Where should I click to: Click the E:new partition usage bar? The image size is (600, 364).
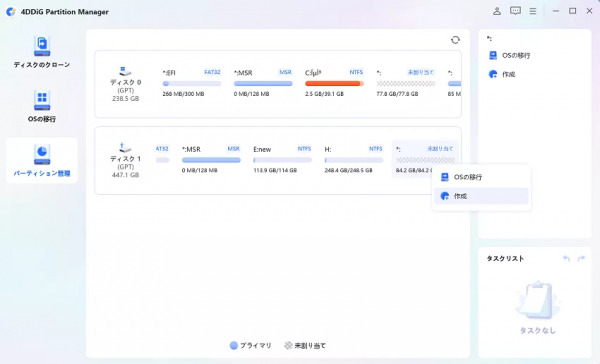click(282, 160)
